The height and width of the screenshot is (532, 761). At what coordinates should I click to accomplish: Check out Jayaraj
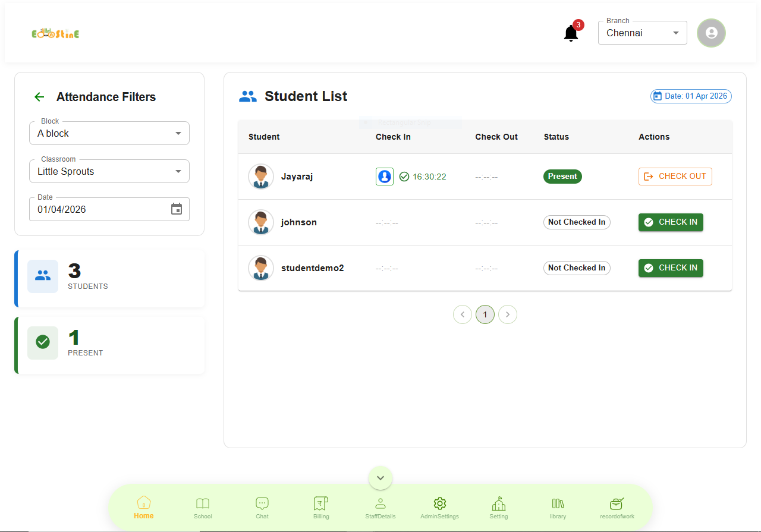click(x=675, y=177)
